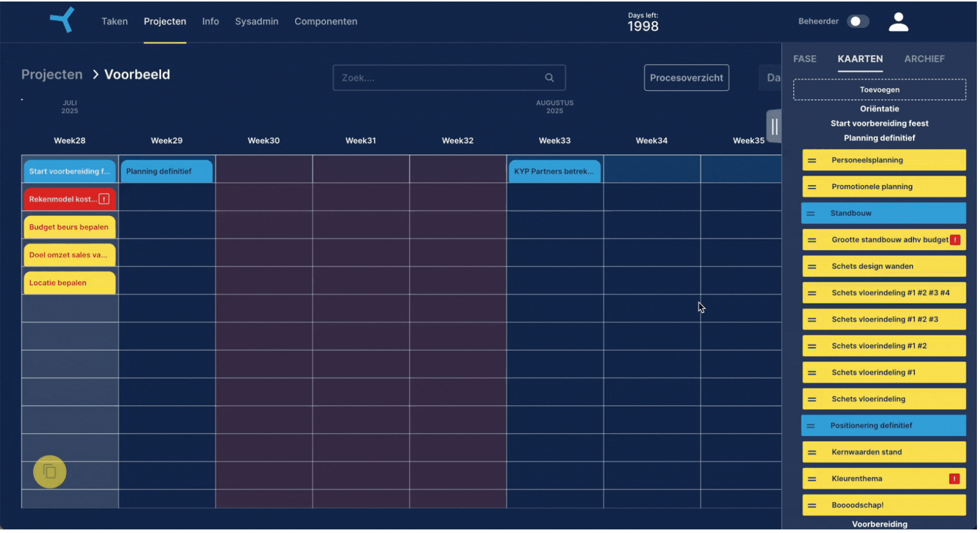Click the Toevoegen button
The height and width of the screenshot is (533, 980).
pos(879,89)
